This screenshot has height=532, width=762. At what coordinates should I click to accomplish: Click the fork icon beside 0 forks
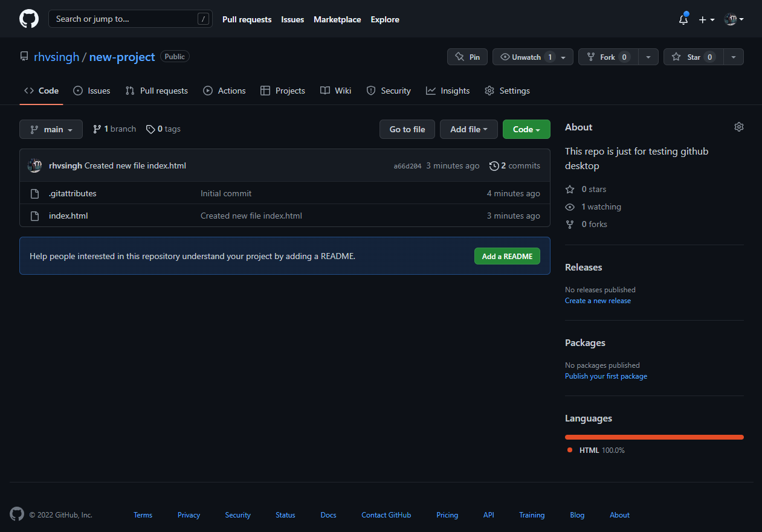pyautogui.click(x=570, y=224)
